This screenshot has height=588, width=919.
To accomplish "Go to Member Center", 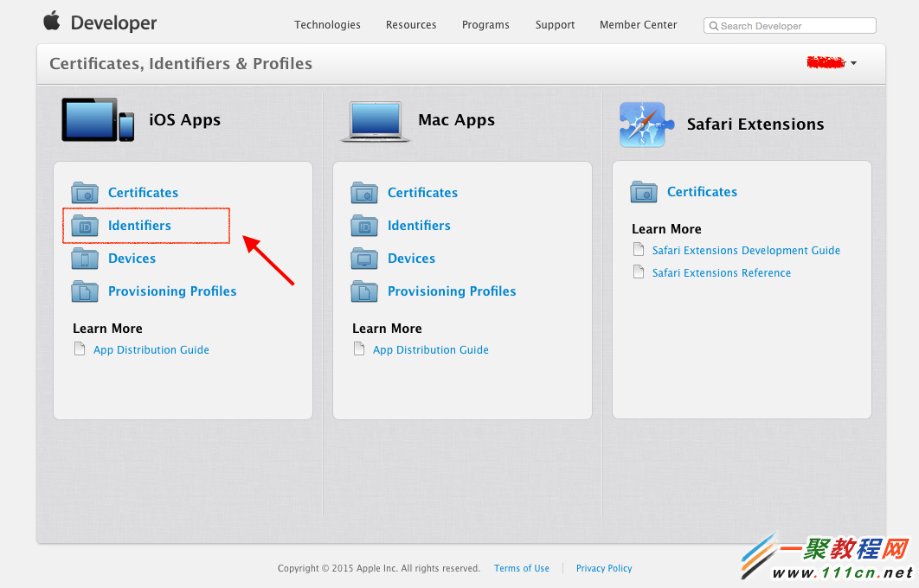I will pyautogui.click(x=639, y=24).
